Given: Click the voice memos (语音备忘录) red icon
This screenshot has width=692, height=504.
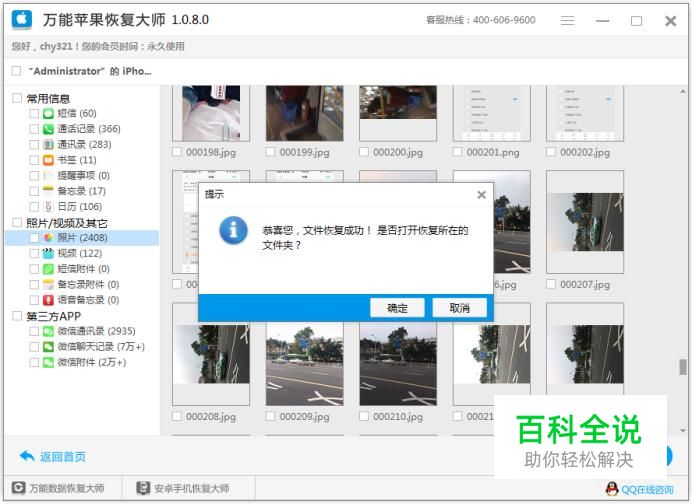Looking at the screenshot, I should click(48, 300).
